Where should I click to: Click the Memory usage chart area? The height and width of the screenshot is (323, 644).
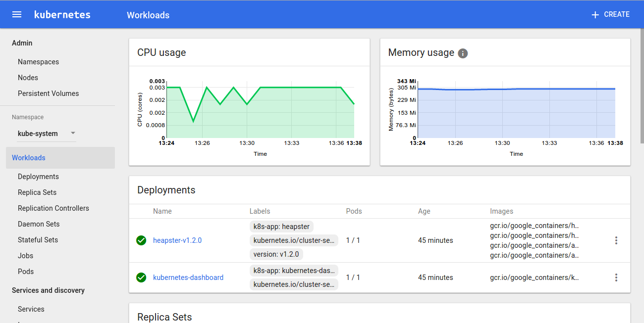[516, 113]
